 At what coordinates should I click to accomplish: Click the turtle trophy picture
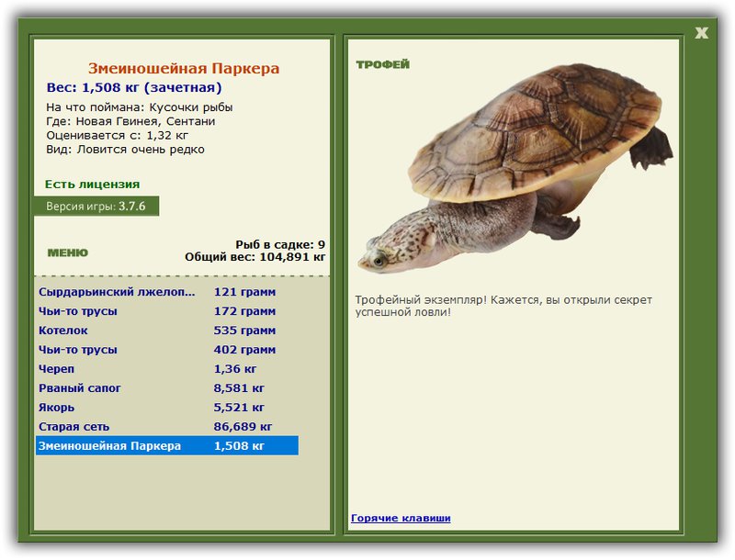[x=515, y=169]
